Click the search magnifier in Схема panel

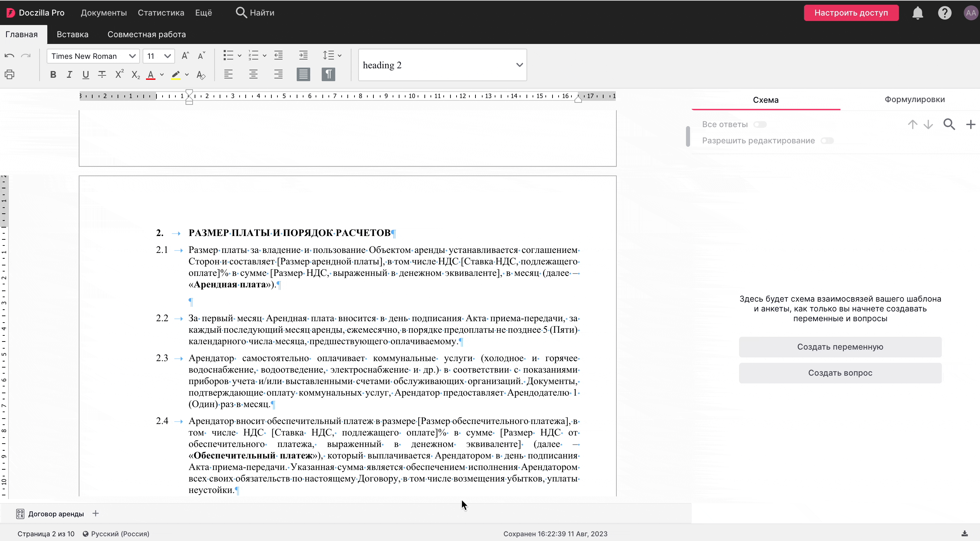coord(949,124)
